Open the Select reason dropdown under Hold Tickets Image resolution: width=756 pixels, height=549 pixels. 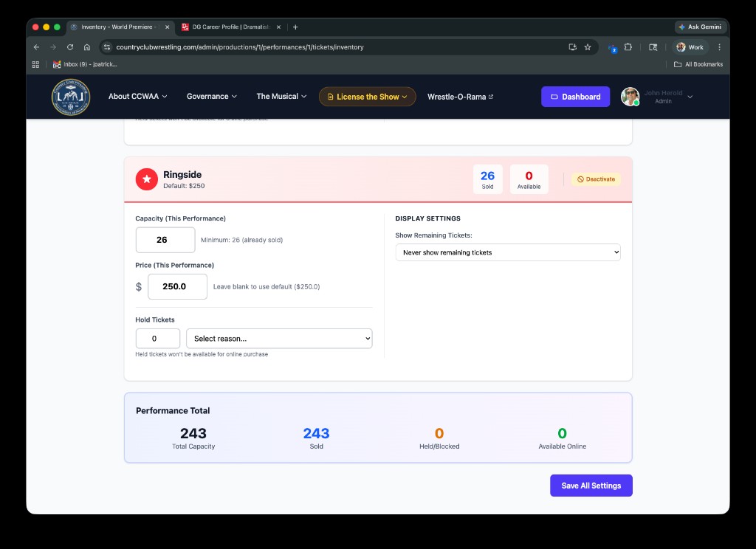(279, 338)
